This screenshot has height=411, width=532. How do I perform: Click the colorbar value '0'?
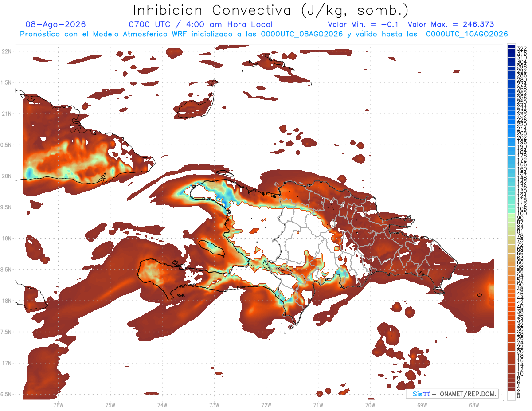[x=519, y=395]
